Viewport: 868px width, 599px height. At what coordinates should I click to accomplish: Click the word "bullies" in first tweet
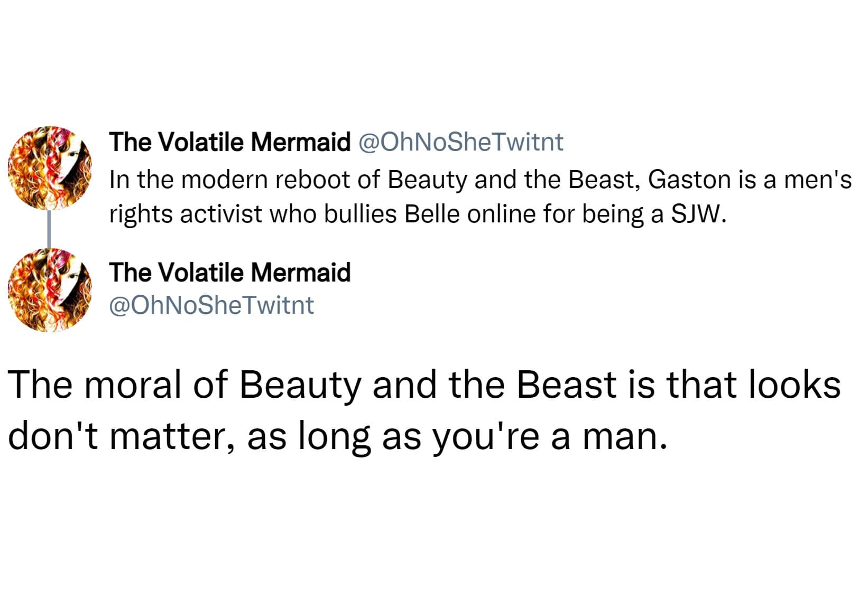pos(361,214)
